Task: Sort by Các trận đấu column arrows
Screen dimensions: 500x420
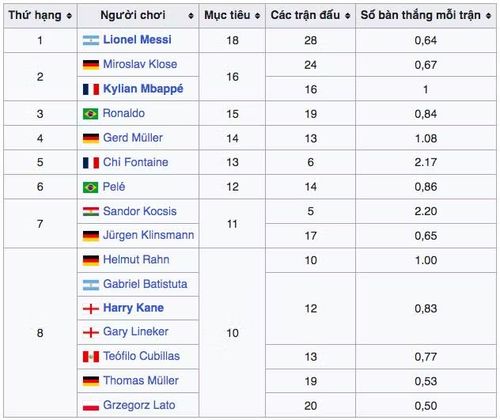Action: (348, 16)
